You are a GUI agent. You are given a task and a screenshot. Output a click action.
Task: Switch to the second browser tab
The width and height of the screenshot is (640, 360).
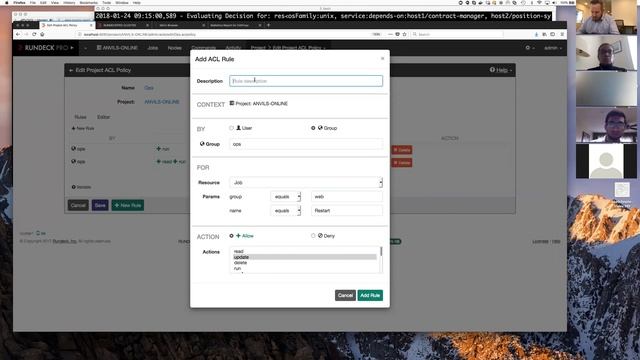coord(124,25)
